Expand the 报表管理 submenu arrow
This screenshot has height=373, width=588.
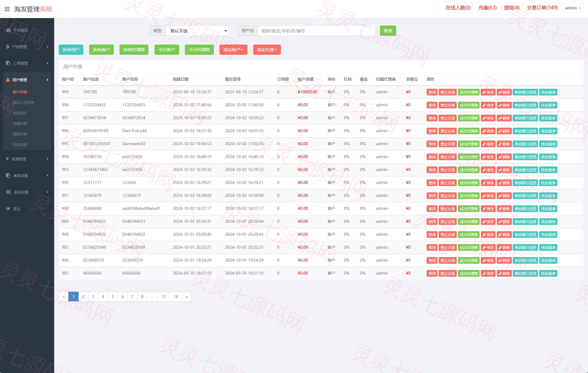click(x=48, y=159)
